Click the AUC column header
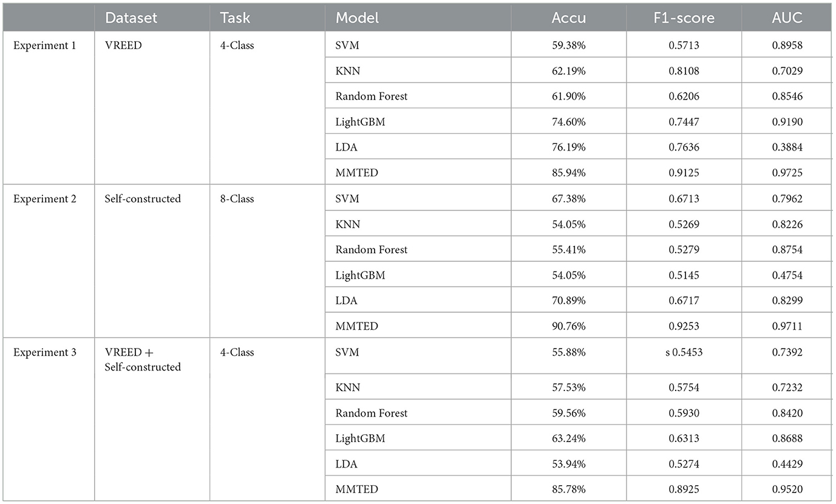 [787, 18]
